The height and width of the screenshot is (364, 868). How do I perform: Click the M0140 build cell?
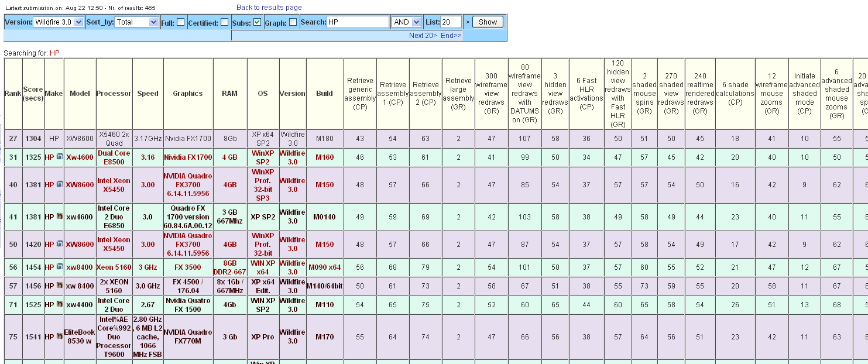coord(325,217)
